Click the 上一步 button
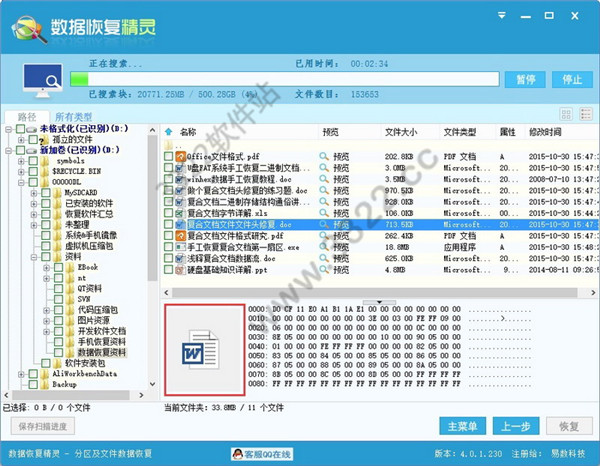Image resolution: width=600 pixels, height=466 pixels. click(x=516, y=426)
